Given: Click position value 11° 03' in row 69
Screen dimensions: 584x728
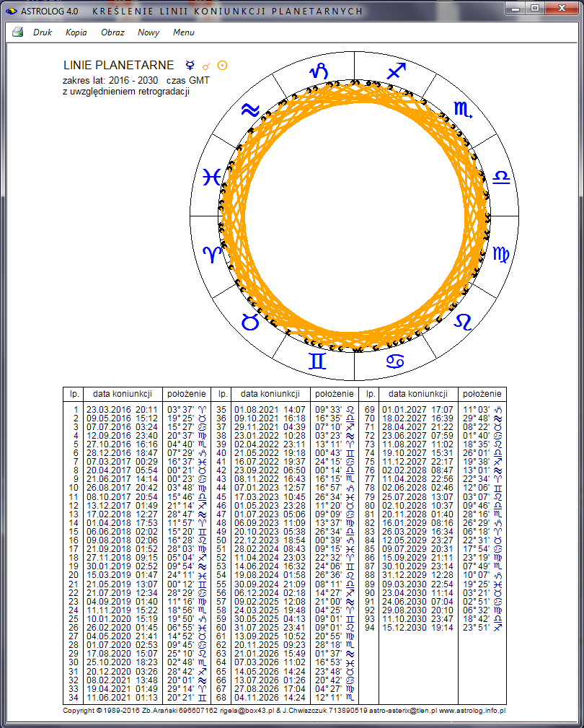Looking at the screenshot, I should [x=477, y=410].
